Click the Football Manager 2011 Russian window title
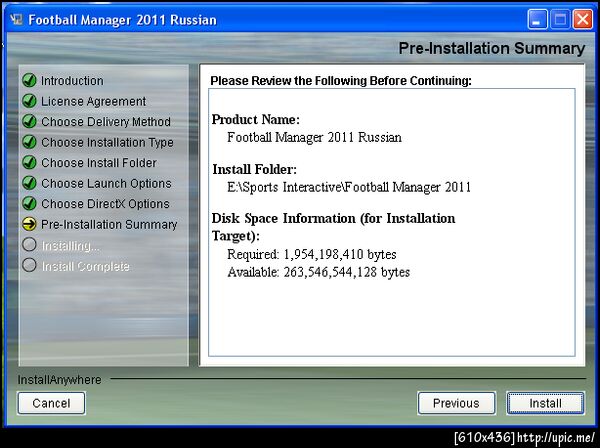 coord(122,20)
